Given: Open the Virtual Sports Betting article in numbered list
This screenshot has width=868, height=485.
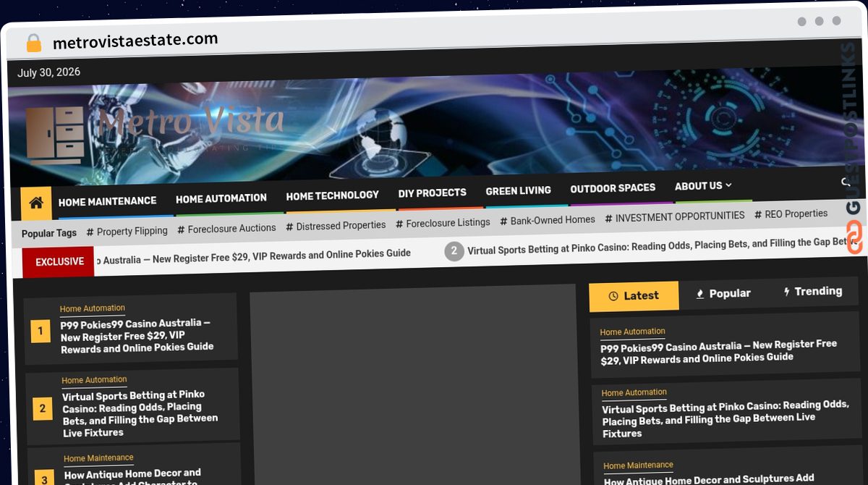Looking at the screenshot, I should point(140,413).
